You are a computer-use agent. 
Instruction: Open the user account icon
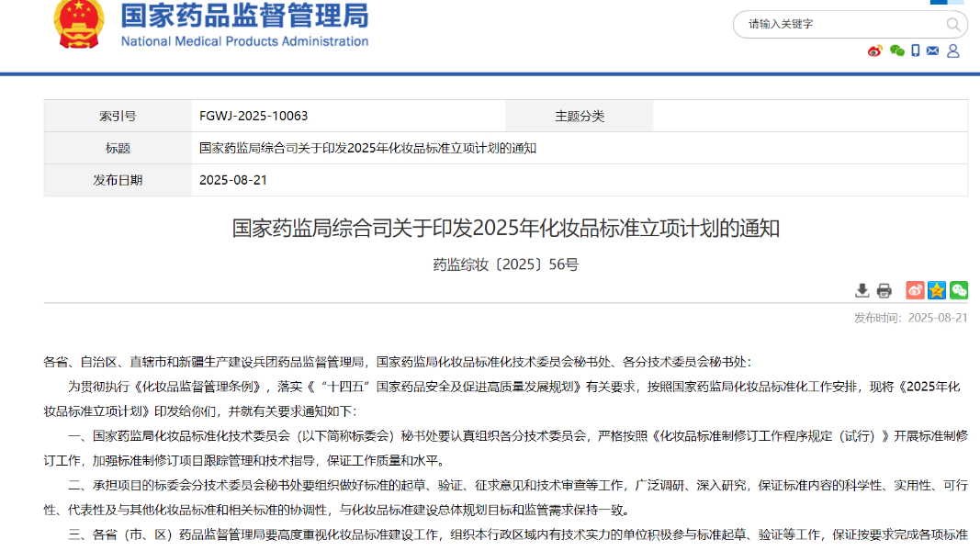953,51
